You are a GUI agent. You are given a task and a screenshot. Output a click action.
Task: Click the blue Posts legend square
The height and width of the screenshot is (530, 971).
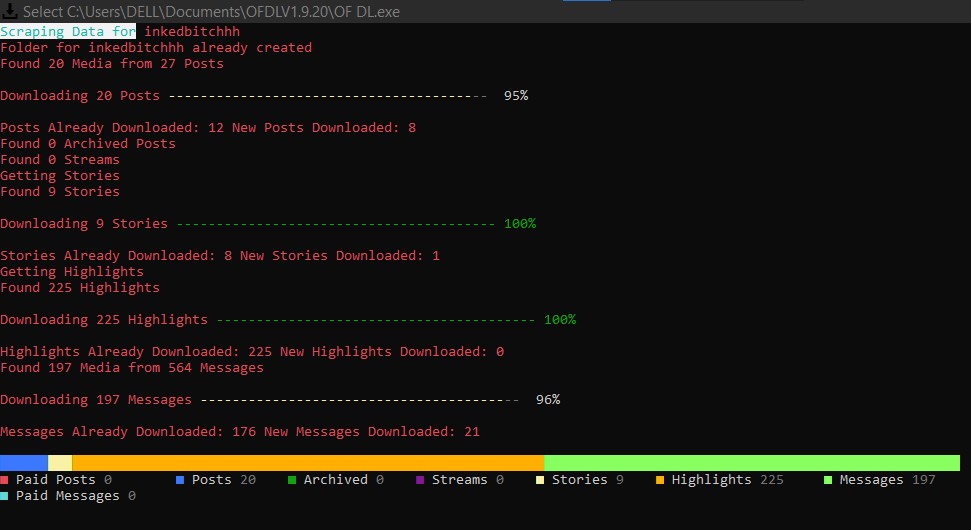pyautogui.click(x=180, y=480)
